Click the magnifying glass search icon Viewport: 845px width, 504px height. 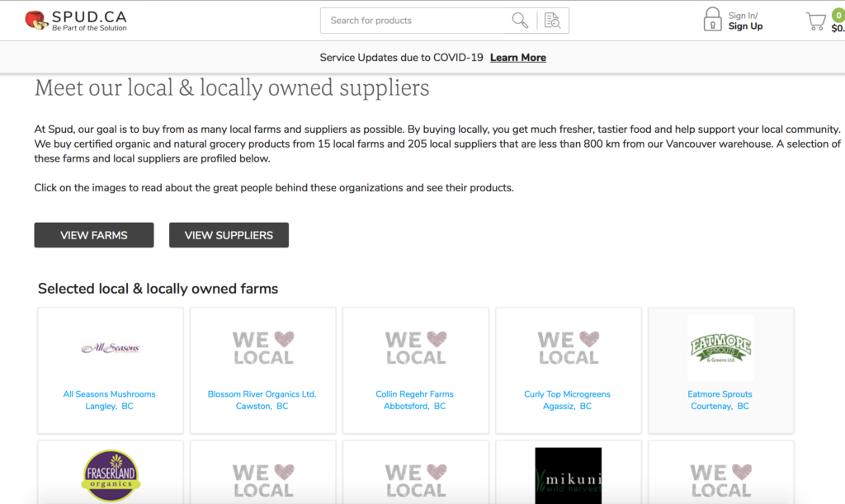coord(520,21)
